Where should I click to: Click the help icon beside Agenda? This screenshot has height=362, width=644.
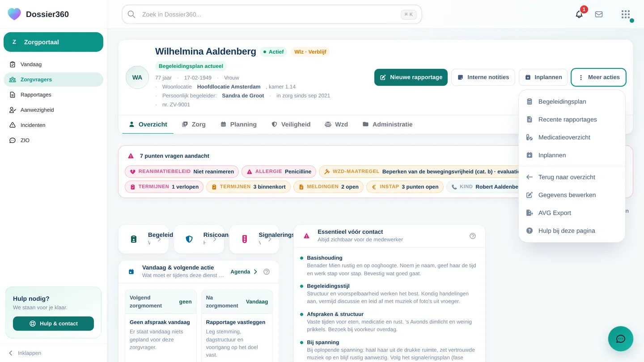pos(267,272)
